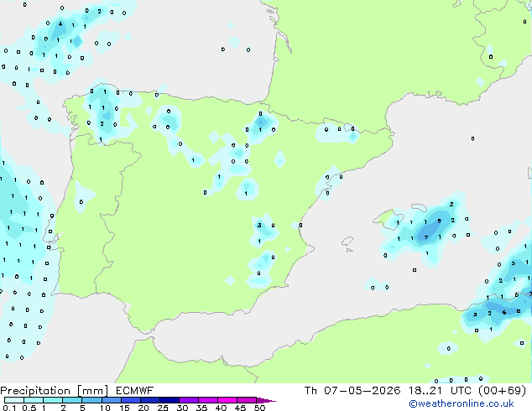Click the 0.1–0.5 mm lightest cyan legend swatch

(x=14, y=400)
